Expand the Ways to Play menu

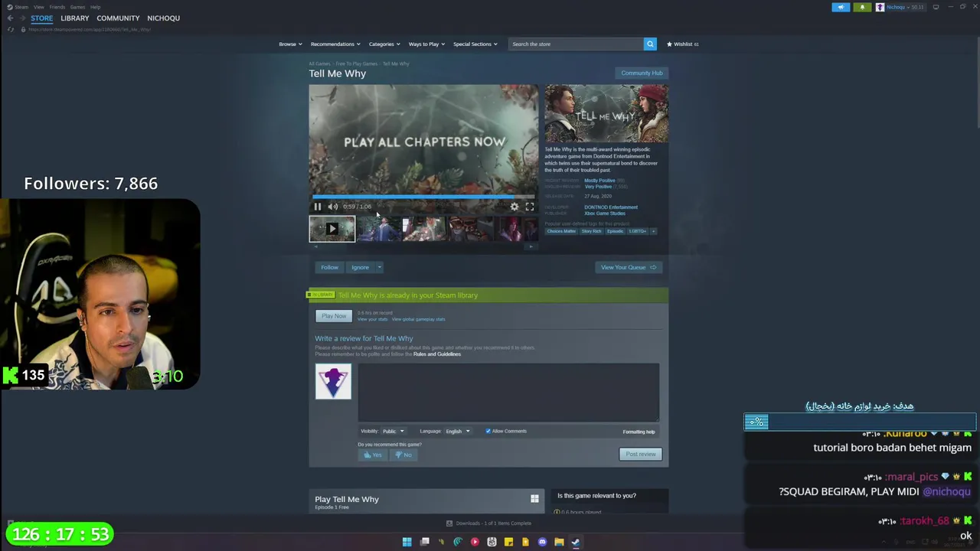point(426,44)
